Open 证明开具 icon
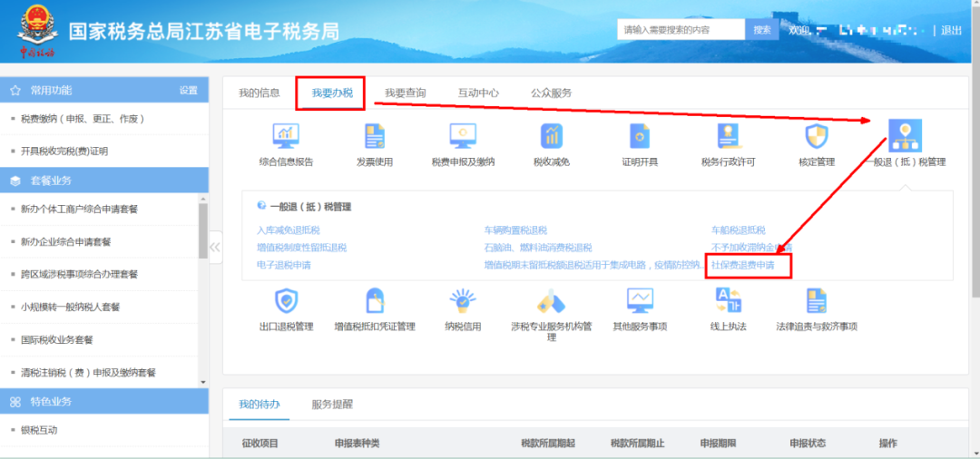Viewport: 980px width, 459px height. (640, 136)
